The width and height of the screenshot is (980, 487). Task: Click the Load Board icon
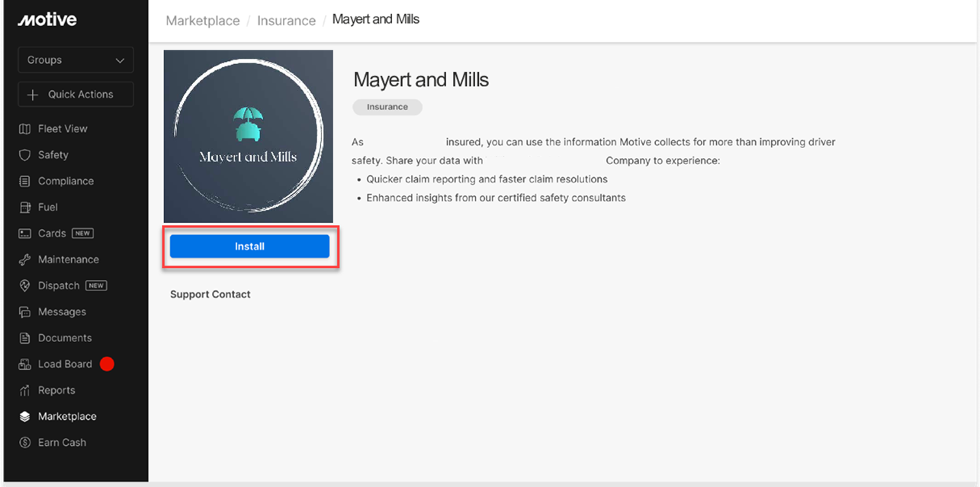click(x=24, y=364)
